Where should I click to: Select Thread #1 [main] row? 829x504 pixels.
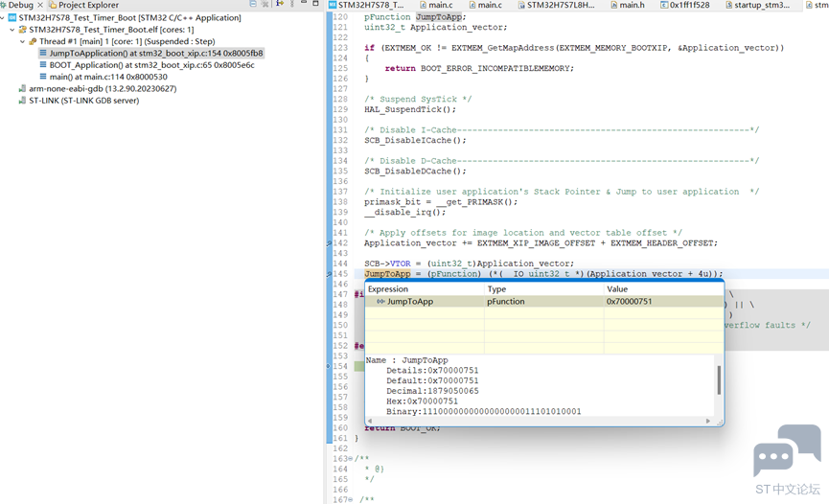click(x=127, y=41)
